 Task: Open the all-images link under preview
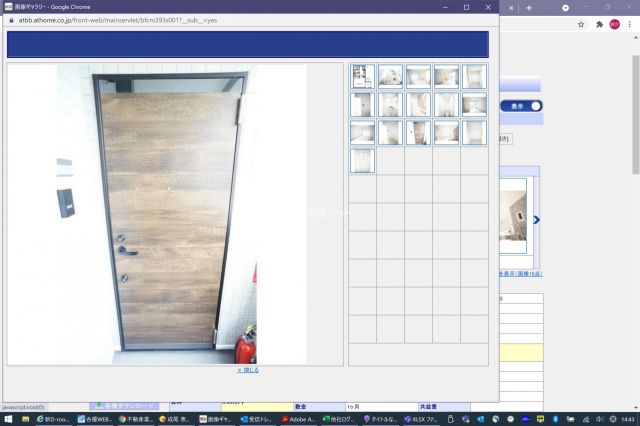coord(520,274)
